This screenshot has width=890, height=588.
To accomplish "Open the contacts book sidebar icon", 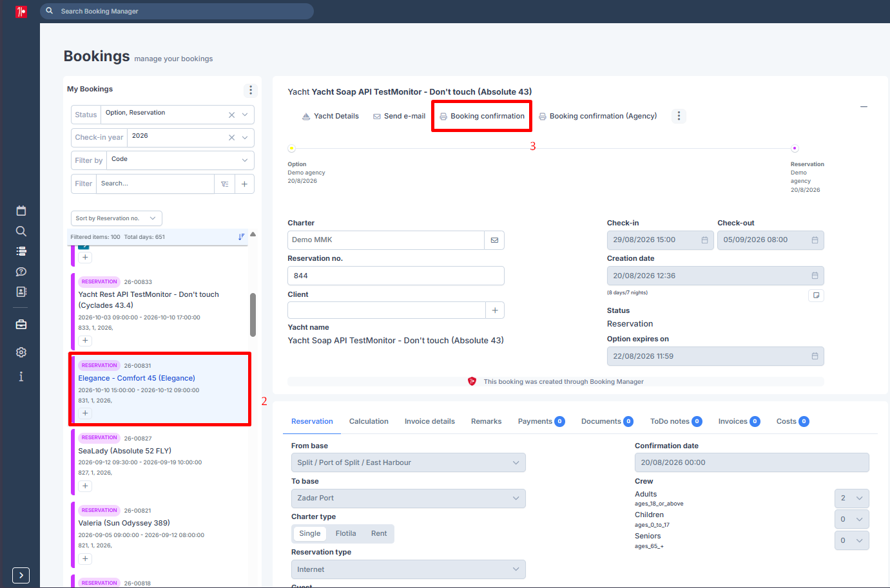I will click(21, 292).
